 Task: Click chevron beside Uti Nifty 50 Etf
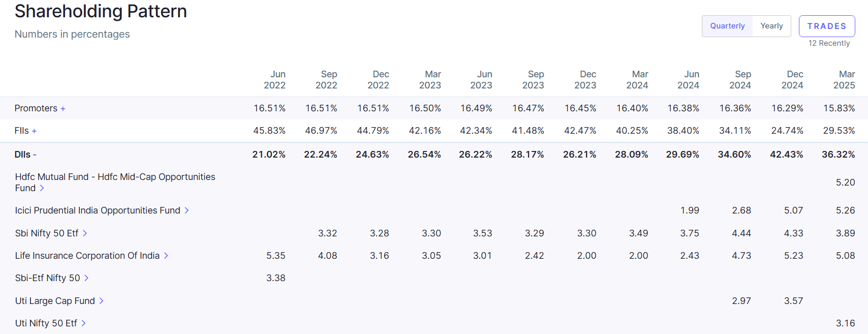pos(83,323)
